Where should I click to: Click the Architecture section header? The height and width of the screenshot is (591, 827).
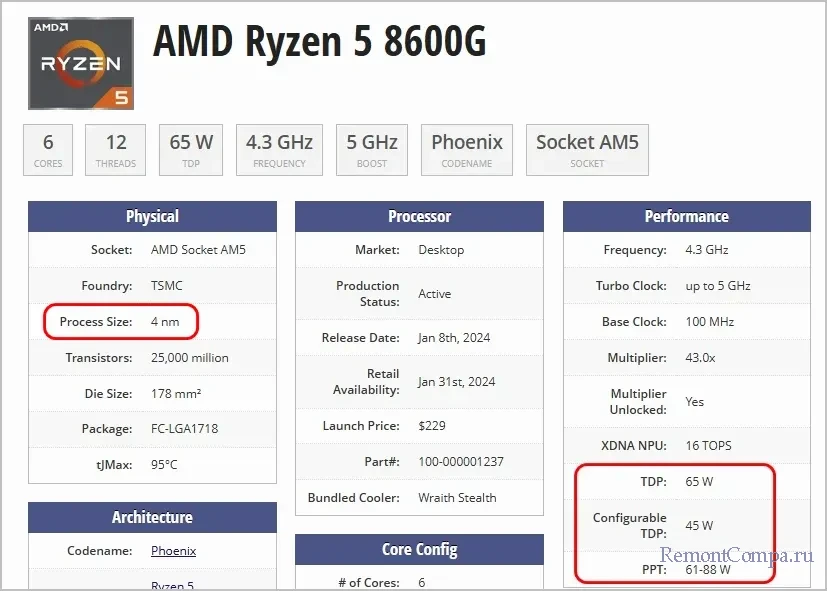pos(152,517)
